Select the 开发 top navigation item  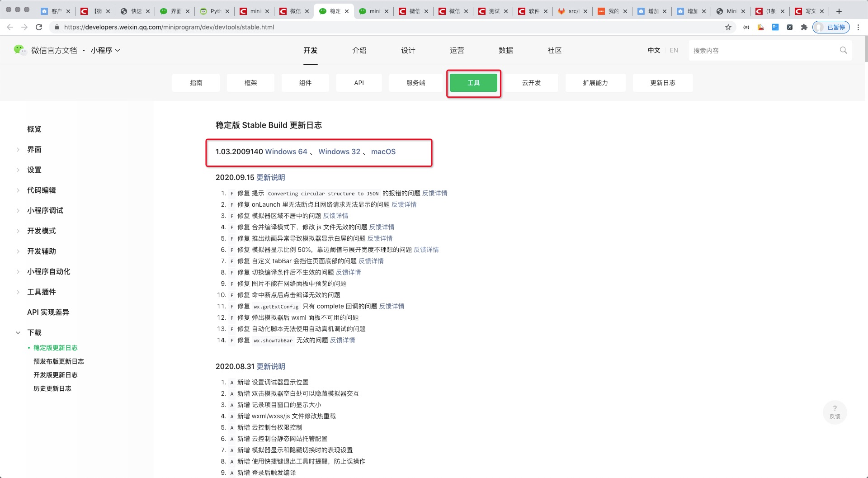pyautogui.click(x=311, y=50)
